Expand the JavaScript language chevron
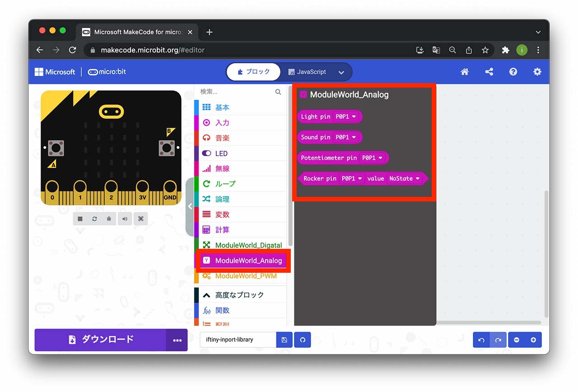578x392 pixels. (341, 72)
